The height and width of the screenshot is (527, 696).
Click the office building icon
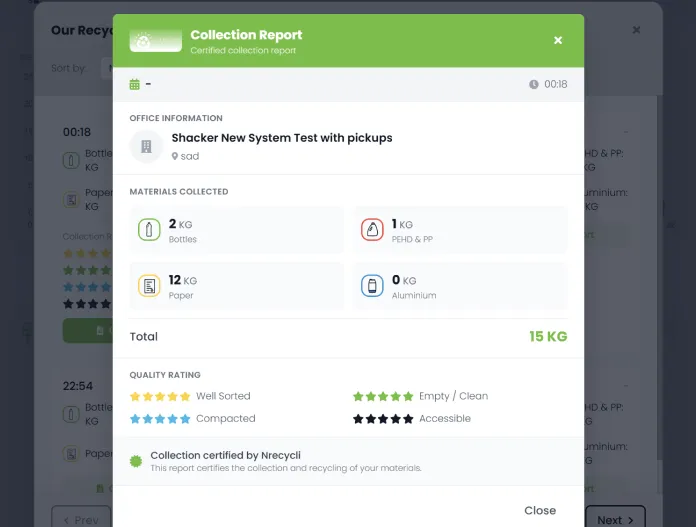click(x=146, y=147)
